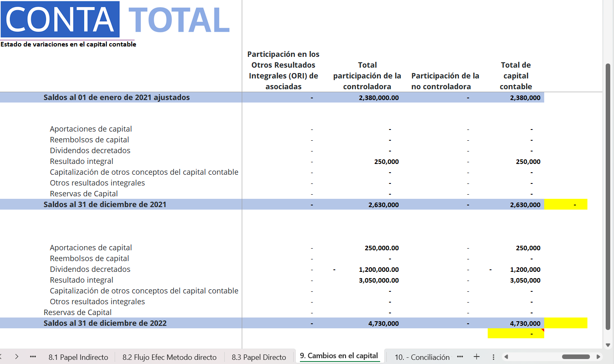Image resolution: width=614 pixels, height=364 pixels.
Task: Select the 10. - Conciliación sheet tab
Action: coord(422,357)
